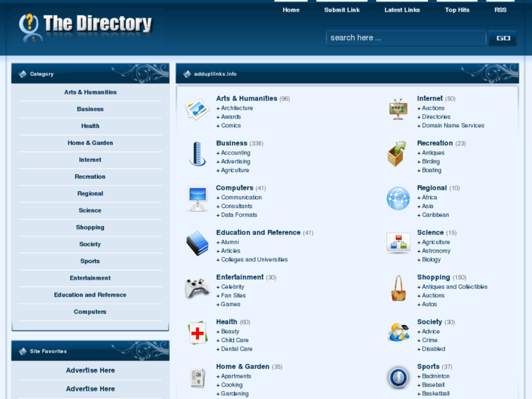Open the Cooking subcategory link
Viewport: 532px width, 399px height.
(232, 385)
